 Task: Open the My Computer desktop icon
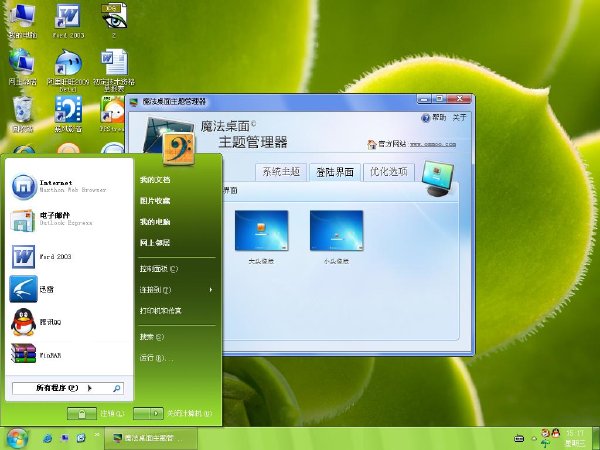(22, 20)
